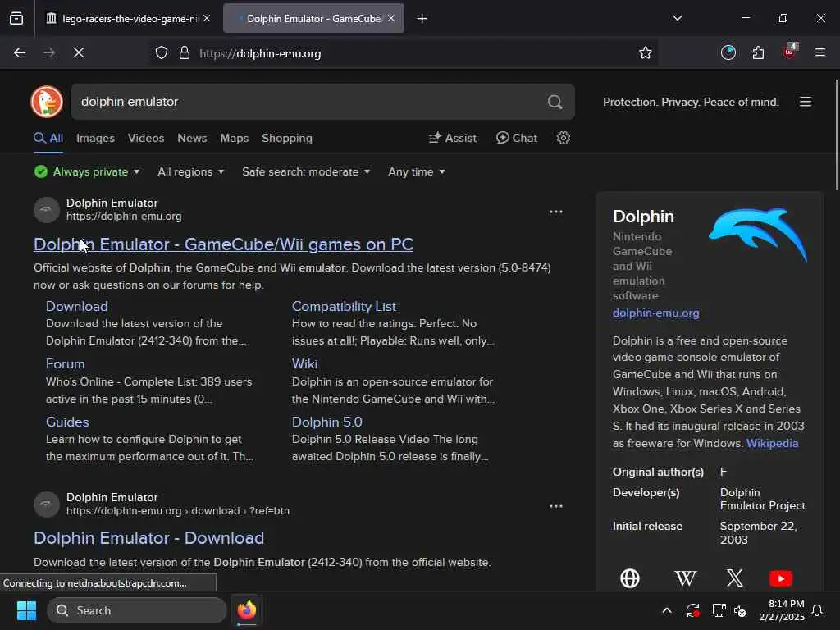
Task: Open Firefox View tab icon
Action: [16, 18]
